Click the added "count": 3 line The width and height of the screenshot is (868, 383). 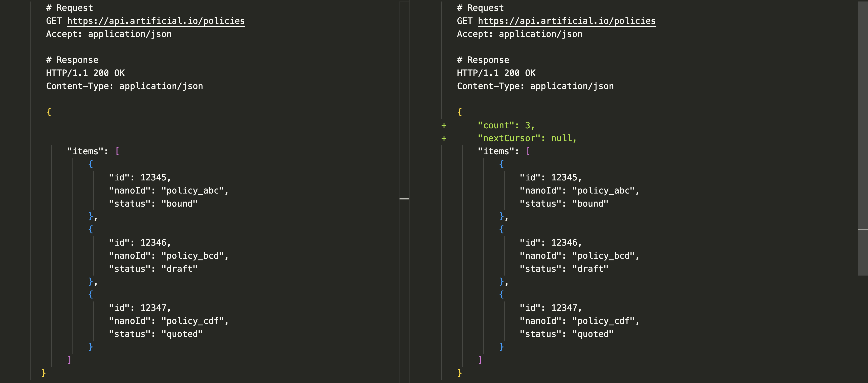(x=506, y=125)
